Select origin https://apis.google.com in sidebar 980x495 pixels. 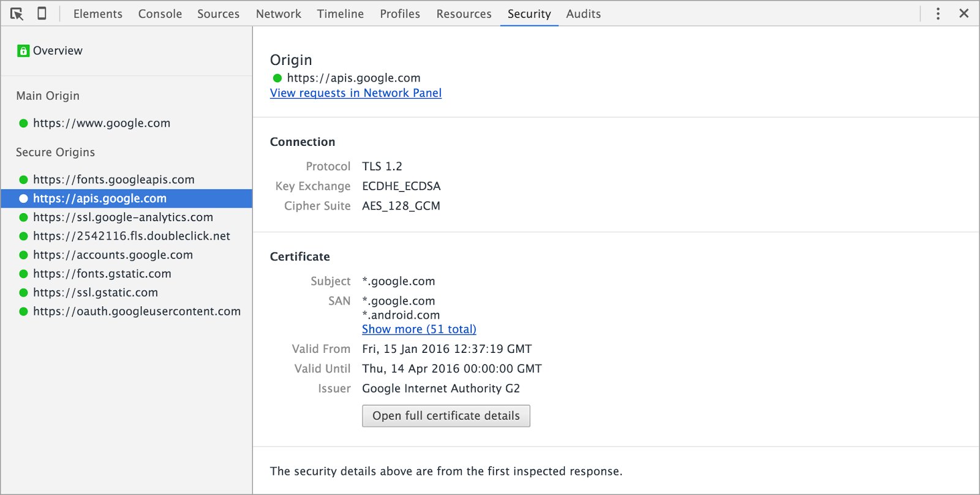tap(126, 198)
